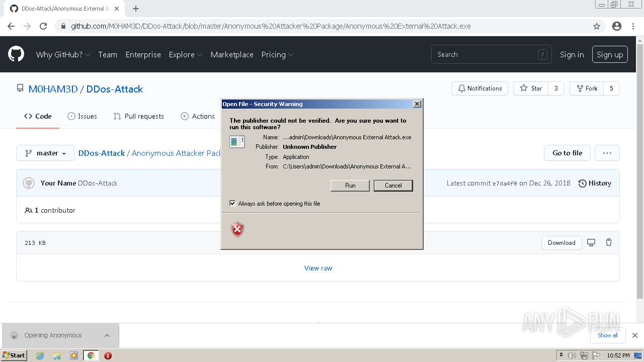Open Chrome's three-dot menu
This screenshot has width=644, height=362.
point(633,26)
